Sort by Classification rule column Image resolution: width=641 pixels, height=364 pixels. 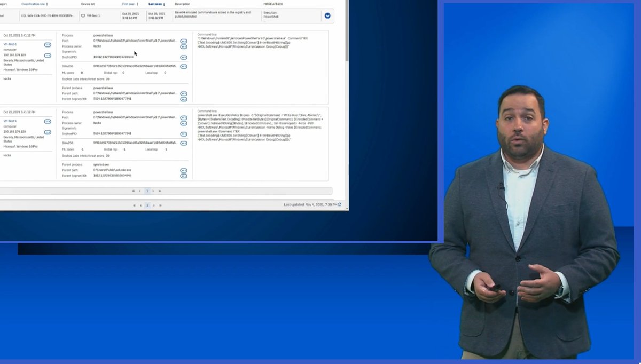coord(35,4)
